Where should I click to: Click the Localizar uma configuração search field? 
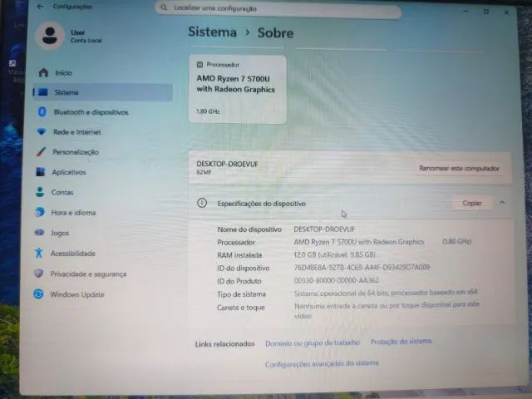(x=278, y=8)
